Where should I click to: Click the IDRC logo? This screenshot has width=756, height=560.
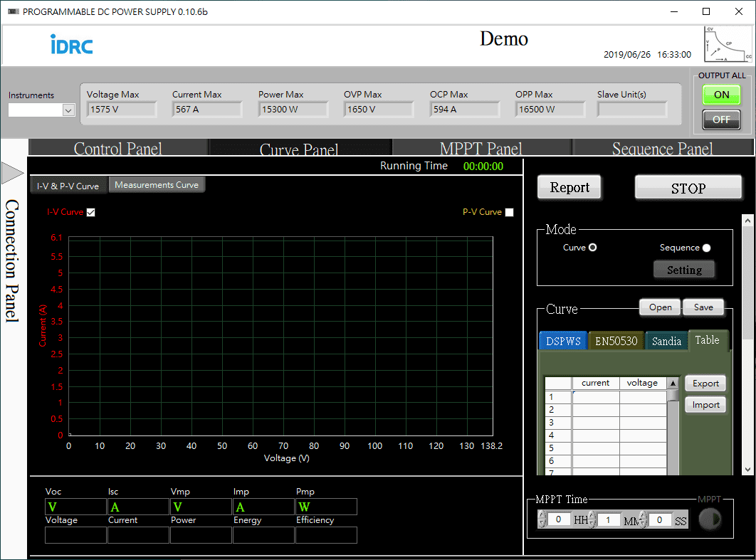click(72, 44)
